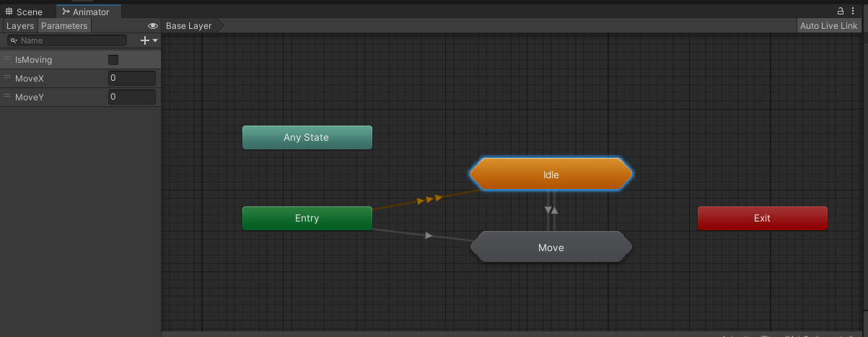Select the Entry to Idle transition arrow
Image resolution: width=868 pixels, height=337 pixels.
(429, 198)
